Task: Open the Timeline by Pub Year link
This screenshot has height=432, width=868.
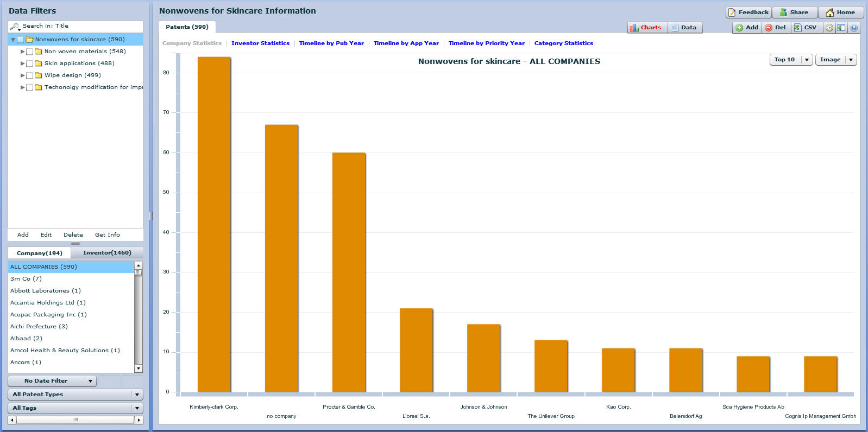Action: coord(331,43)
